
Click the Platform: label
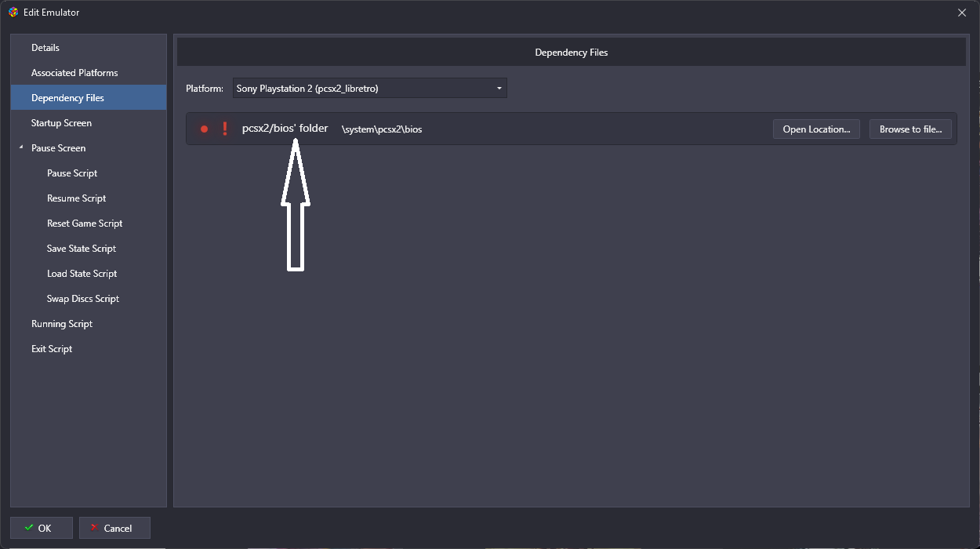(205, 89)
